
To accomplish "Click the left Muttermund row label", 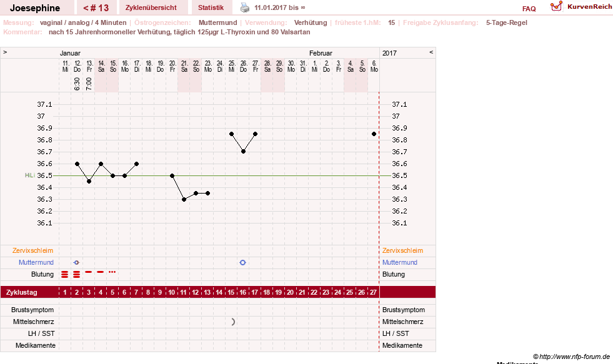I will point(36,262).
